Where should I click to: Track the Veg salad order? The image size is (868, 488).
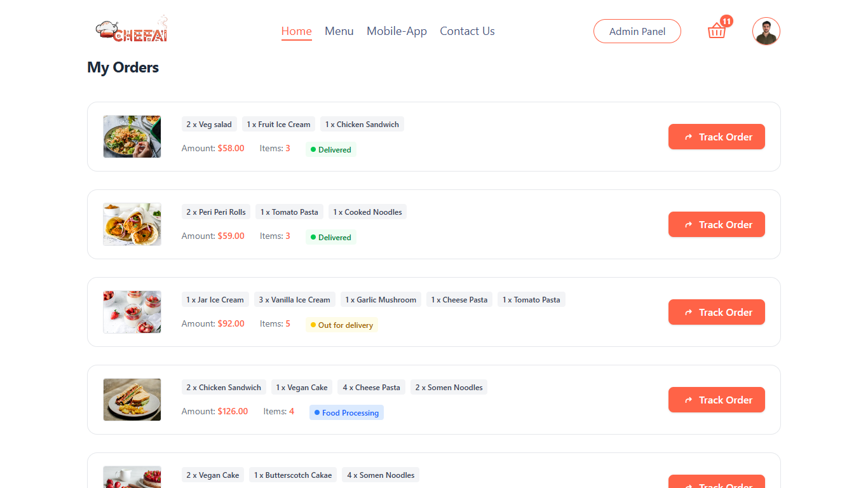tap(716, 137)
